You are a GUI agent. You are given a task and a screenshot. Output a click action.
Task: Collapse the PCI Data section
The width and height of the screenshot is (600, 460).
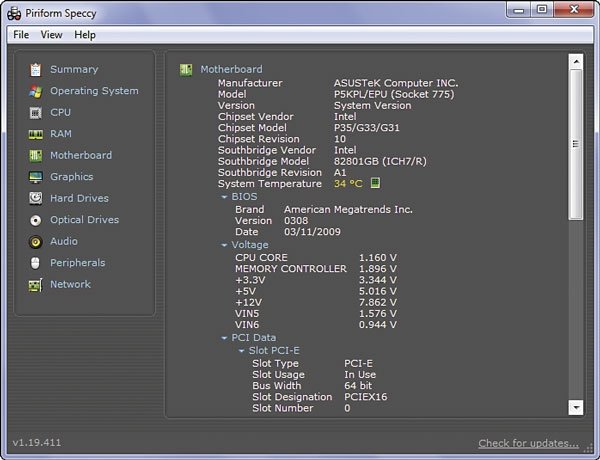pyautogui.click(x=224, y=338)
